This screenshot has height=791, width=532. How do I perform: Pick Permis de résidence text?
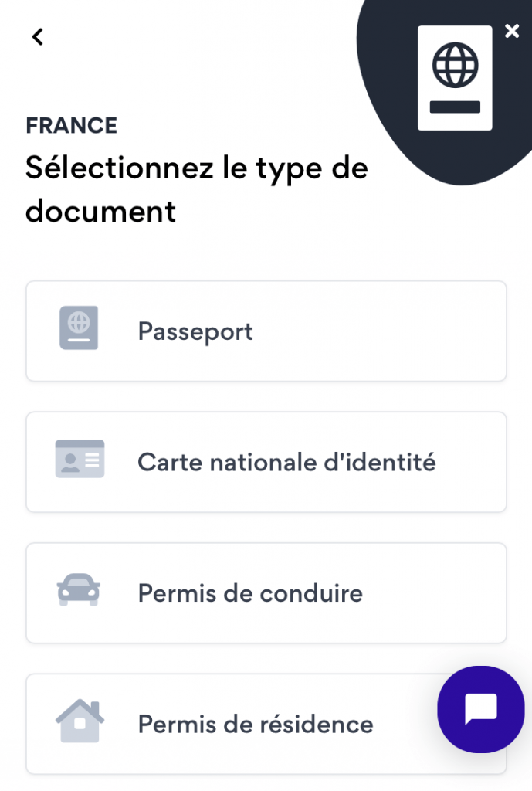pyautogui.click(x=256, y=724)
